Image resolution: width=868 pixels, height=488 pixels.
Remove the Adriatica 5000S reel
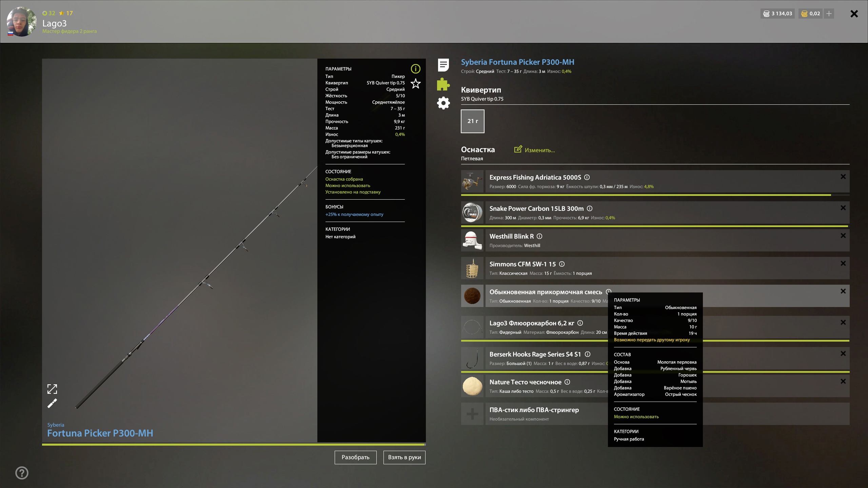click(x=843, y=177)
